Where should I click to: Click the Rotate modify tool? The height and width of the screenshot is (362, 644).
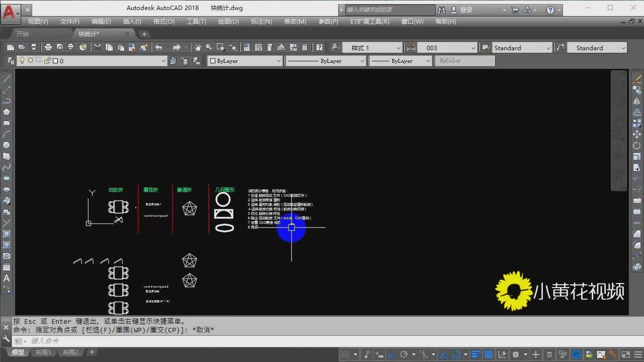(x=637, y=145)
